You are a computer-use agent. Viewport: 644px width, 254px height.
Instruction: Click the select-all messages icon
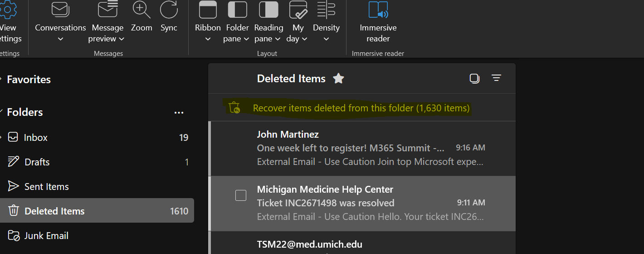click(x=474, y=79)
